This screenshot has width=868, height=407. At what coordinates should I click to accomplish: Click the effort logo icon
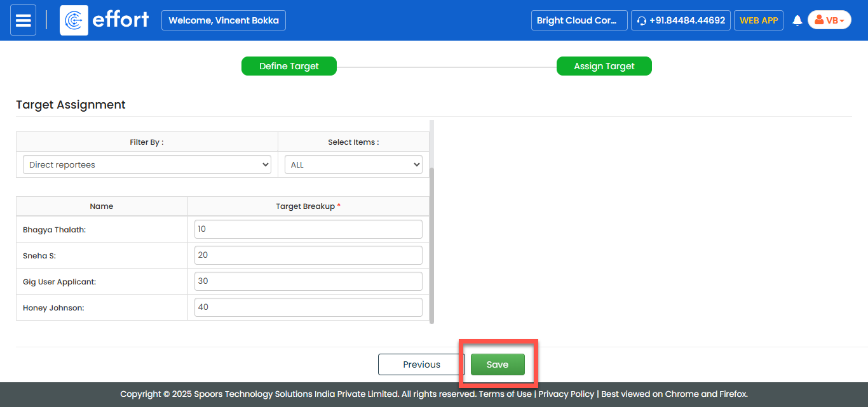[74, 20]
